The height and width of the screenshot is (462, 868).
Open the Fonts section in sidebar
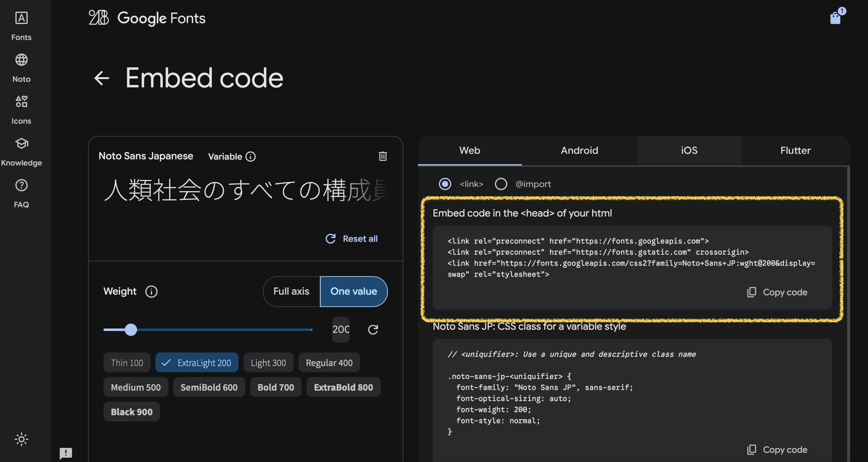[21, 26]
